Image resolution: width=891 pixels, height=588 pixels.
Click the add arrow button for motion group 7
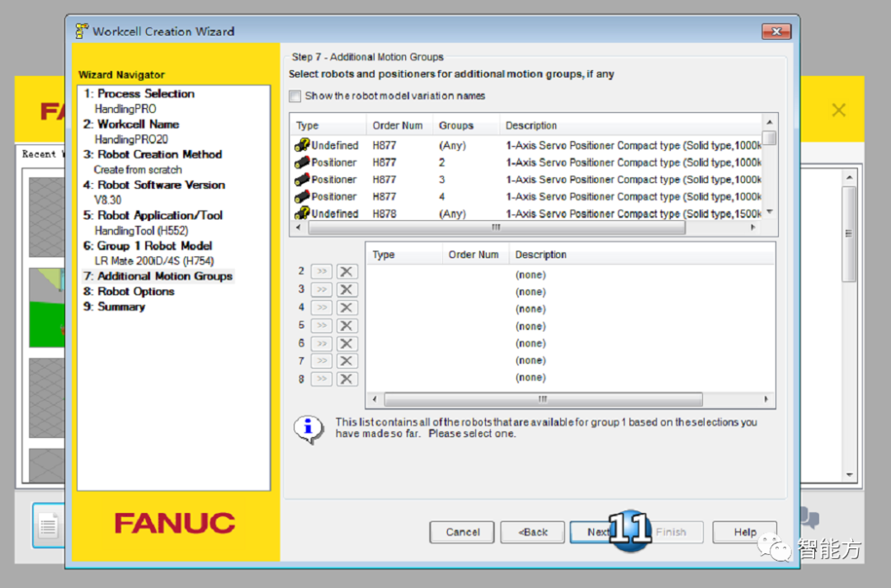point(322,360)
